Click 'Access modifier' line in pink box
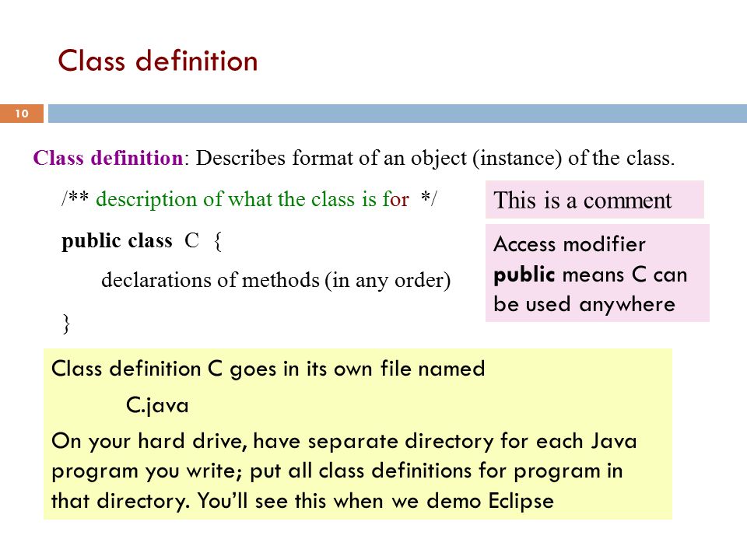 [570, 244]
